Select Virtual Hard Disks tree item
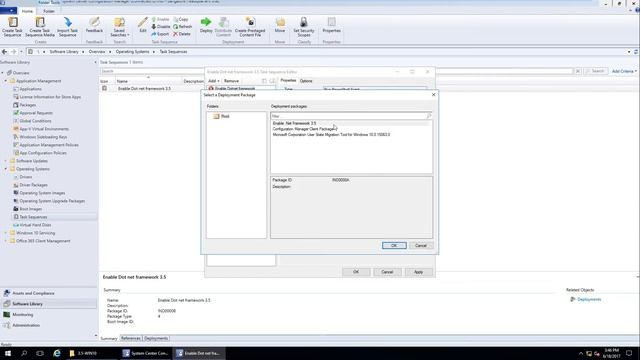The height and width of the screenshot is (360, 640). [35, 225]
